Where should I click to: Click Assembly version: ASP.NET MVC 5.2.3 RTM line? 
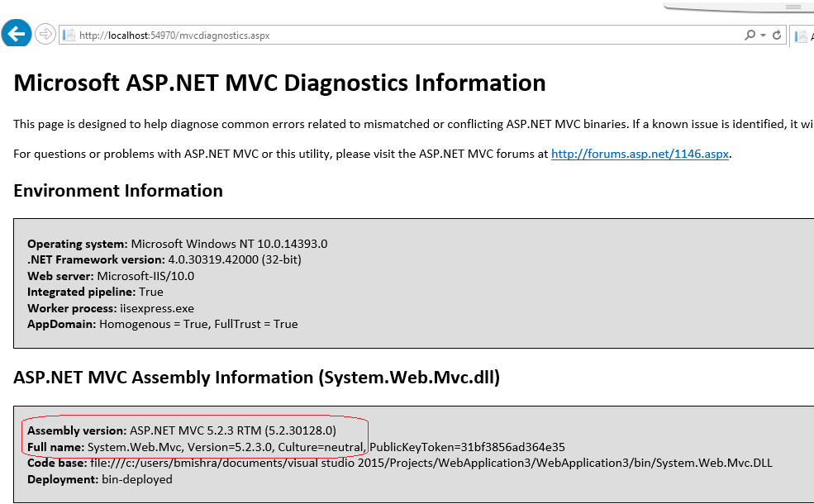(182, 430)
